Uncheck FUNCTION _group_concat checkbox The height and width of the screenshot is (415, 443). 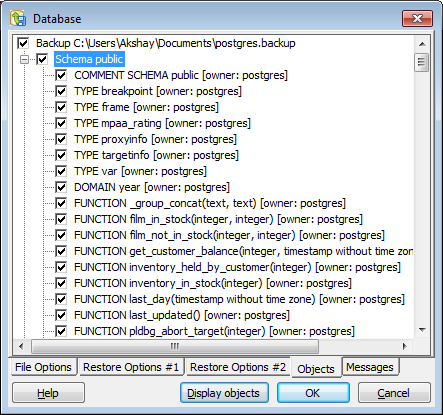(x=61, y=203)
